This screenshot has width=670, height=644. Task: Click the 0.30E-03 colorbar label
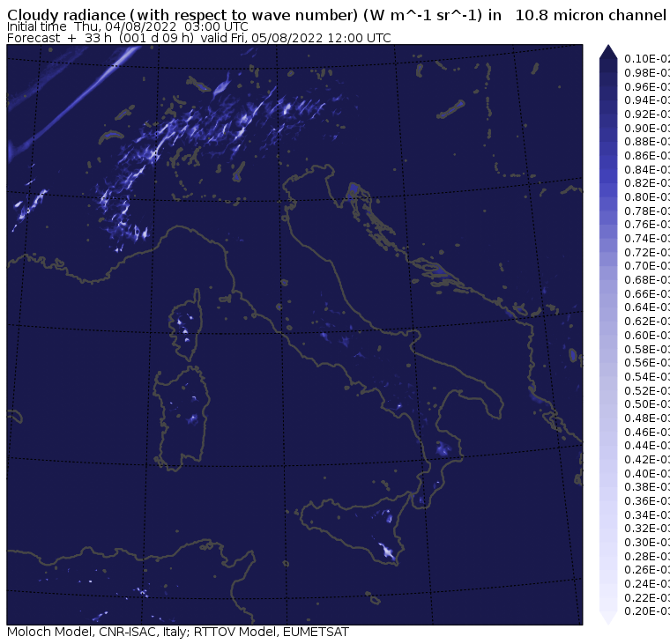(646, 543)
